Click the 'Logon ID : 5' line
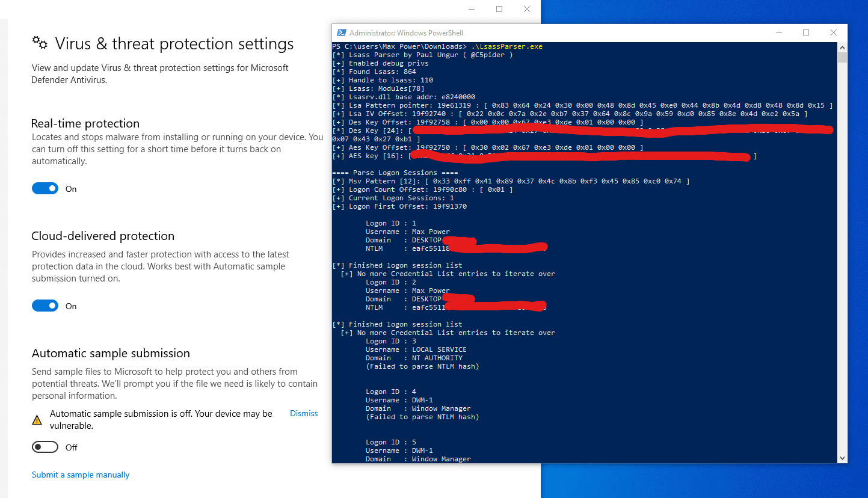This screenshot has height=498, width=868. coord(390,442)
